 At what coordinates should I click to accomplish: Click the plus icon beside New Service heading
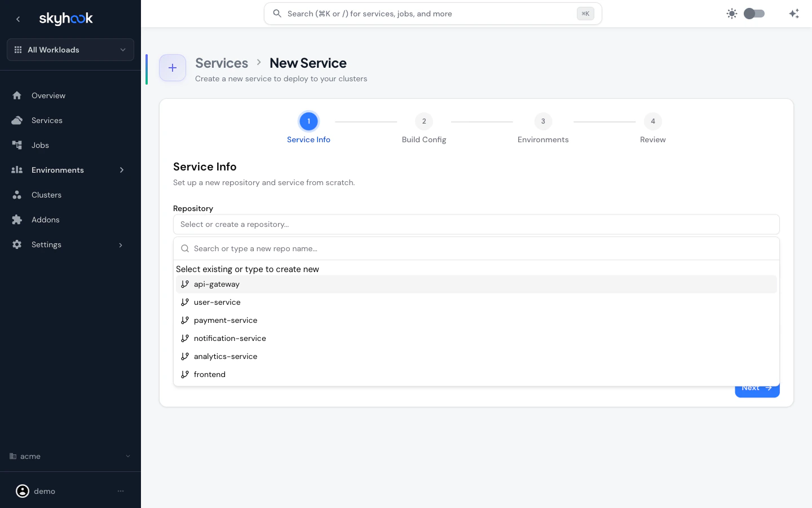pos(173,68)
